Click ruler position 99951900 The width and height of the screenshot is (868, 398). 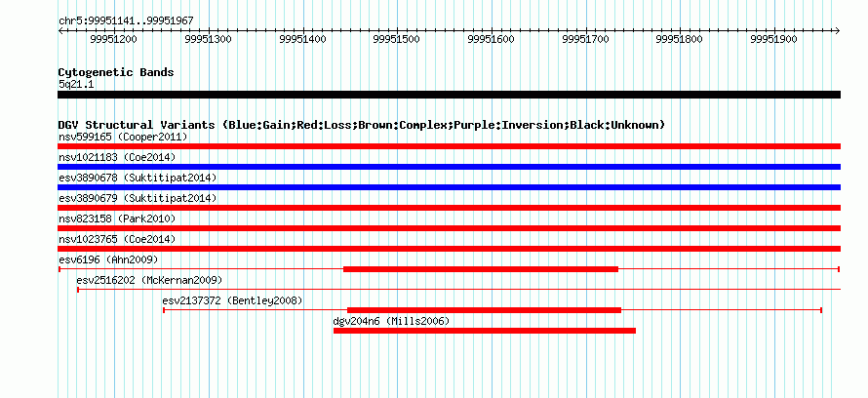point(774,40)
